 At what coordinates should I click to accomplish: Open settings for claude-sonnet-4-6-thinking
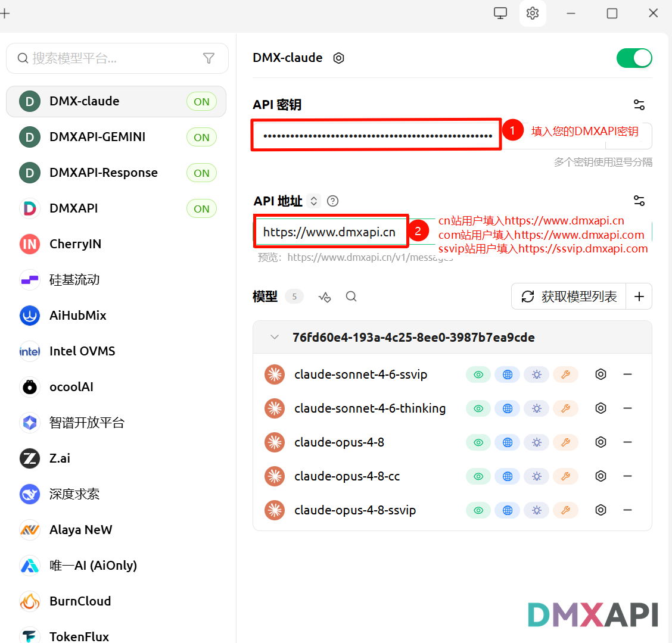601,408
